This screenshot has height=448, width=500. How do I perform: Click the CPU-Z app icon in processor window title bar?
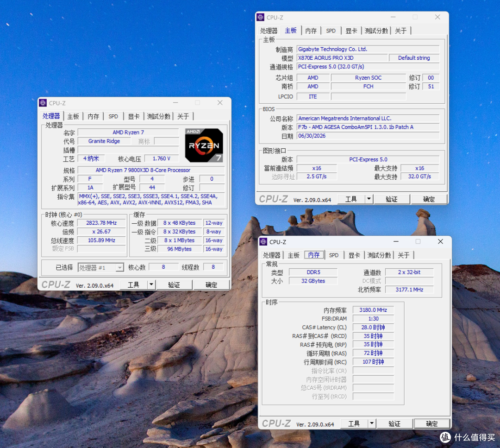43,103
